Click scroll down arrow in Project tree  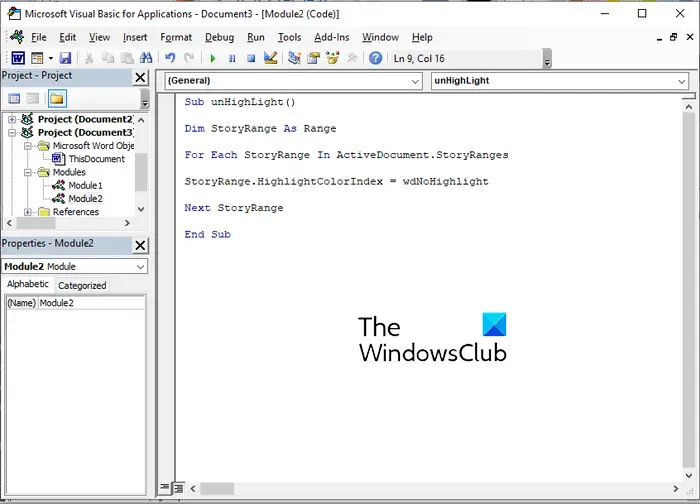141,209
